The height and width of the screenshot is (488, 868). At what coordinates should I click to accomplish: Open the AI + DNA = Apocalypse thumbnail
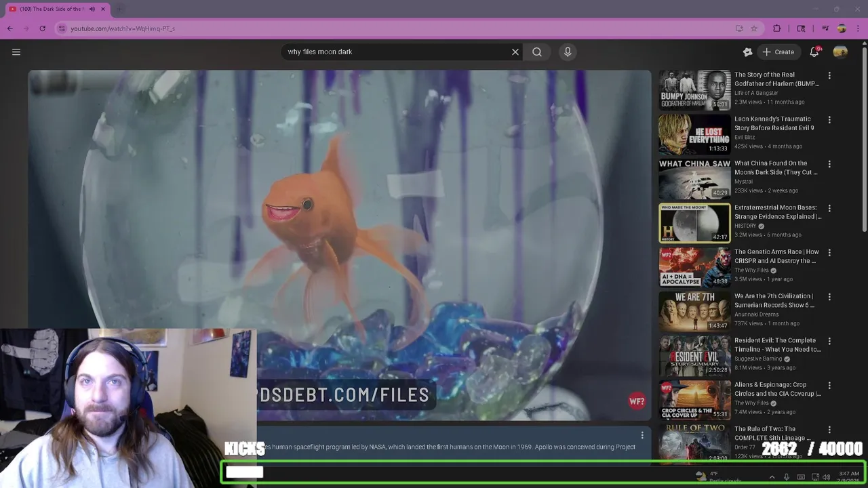695,267
